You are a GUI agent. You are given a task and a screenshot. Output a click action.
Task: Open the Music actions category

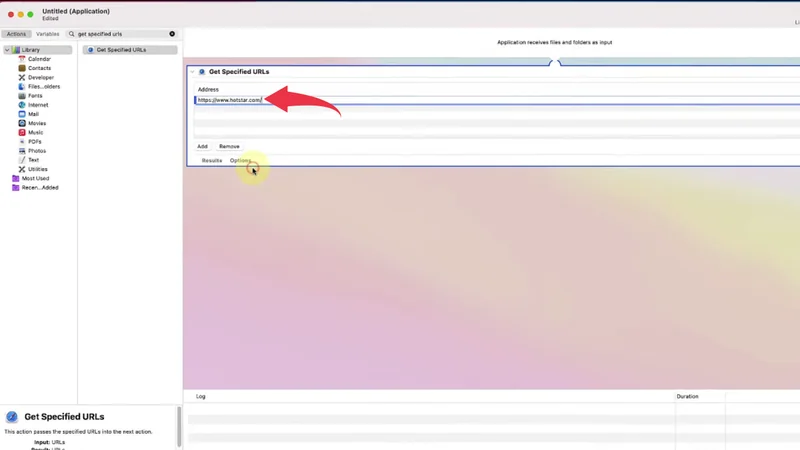pos(35,132)
